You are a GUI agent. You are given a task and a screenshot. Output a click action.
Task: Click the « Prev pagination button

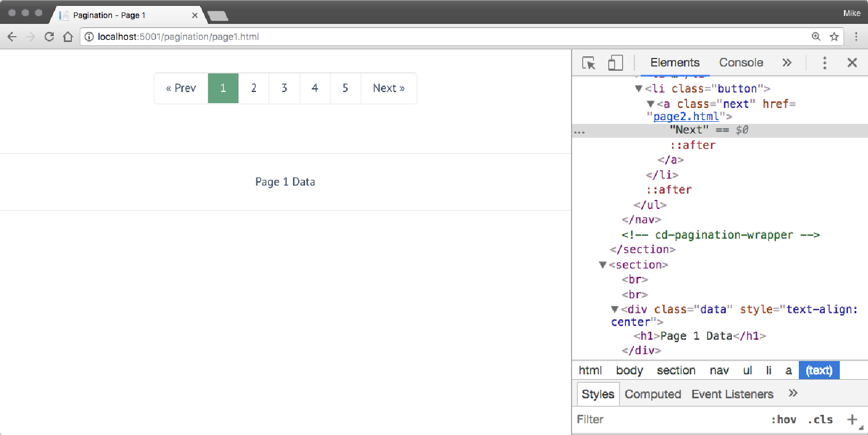pos(181,88)
